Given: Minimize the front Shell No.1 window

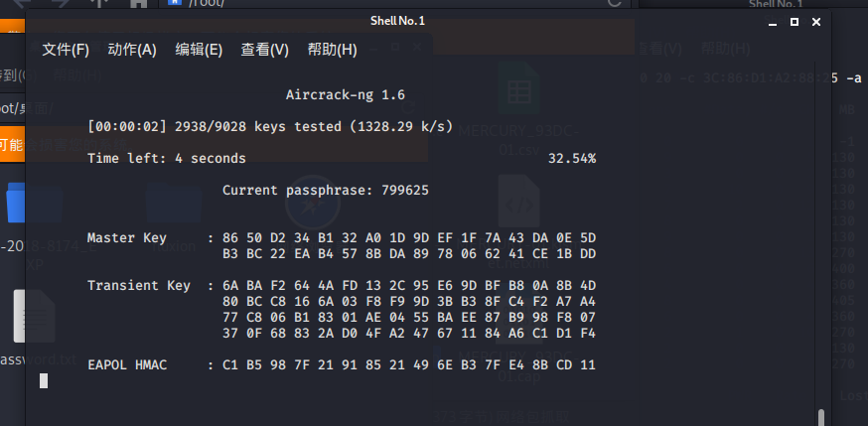Looking at the screenshot, I should click(x=773, y=24).
